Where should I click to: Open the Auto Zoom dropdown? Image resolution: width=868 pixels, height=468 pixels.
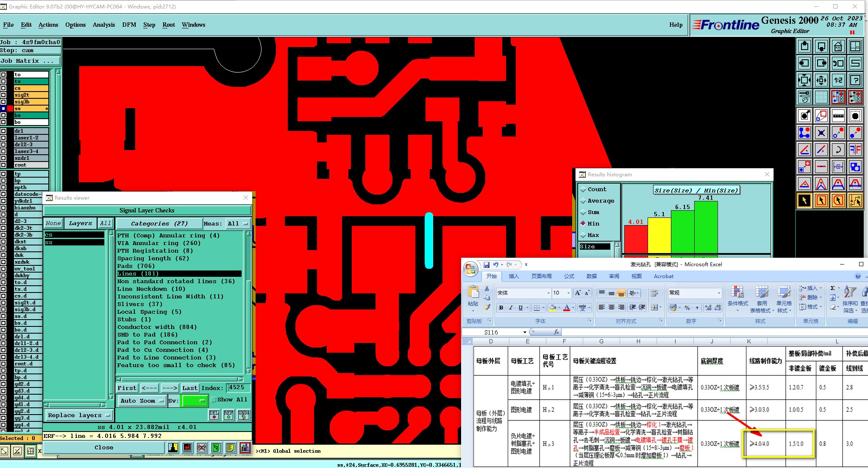pyautogui.click(x=142, y=401)
